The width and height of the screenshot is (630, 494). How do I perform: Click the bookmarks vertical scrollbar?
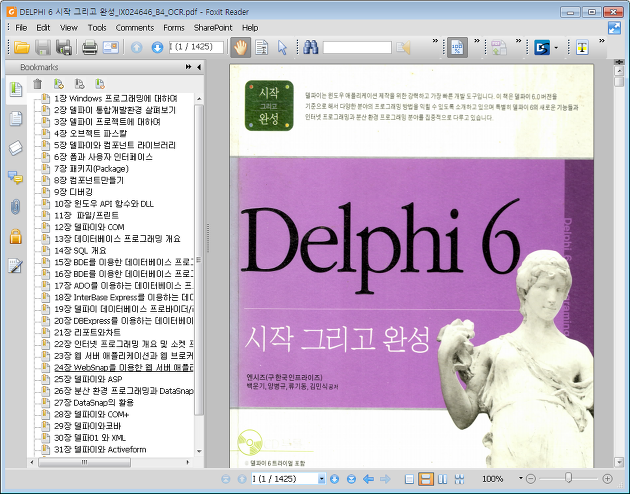[x=198, y=259]
